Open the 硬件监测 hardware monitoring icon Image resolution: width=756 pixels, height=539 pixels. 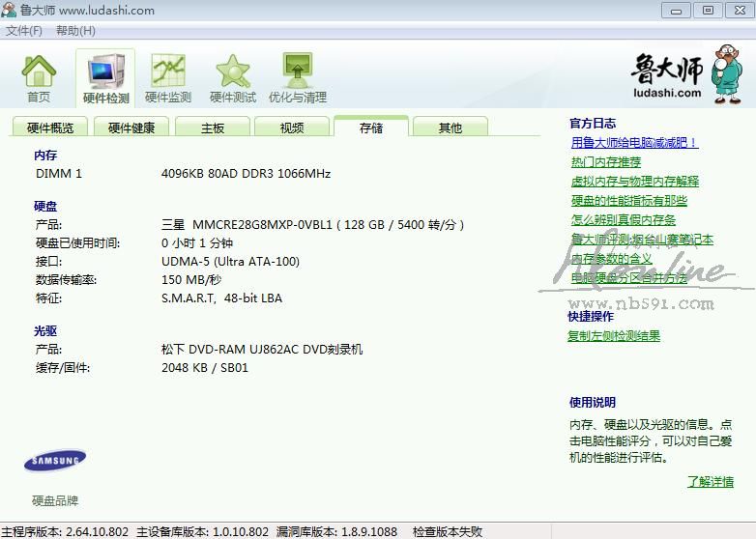(x=168, y=77)
